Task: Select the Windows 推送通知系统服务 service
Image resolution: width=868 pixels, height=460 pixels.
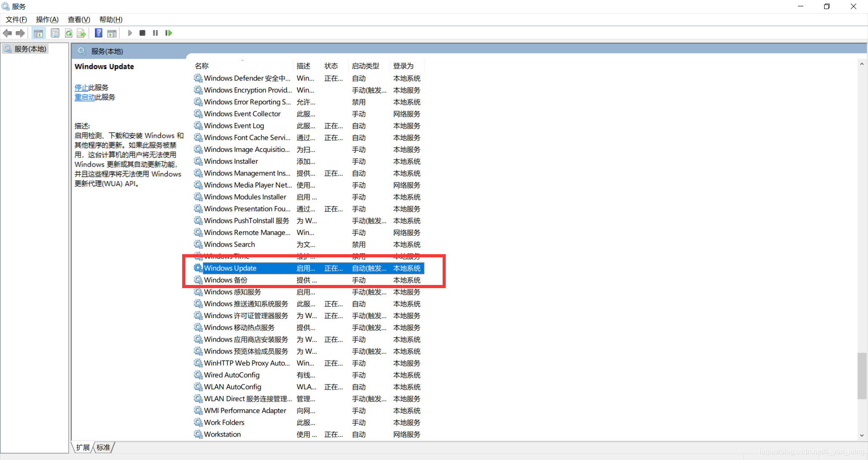Action: (309, 304)
